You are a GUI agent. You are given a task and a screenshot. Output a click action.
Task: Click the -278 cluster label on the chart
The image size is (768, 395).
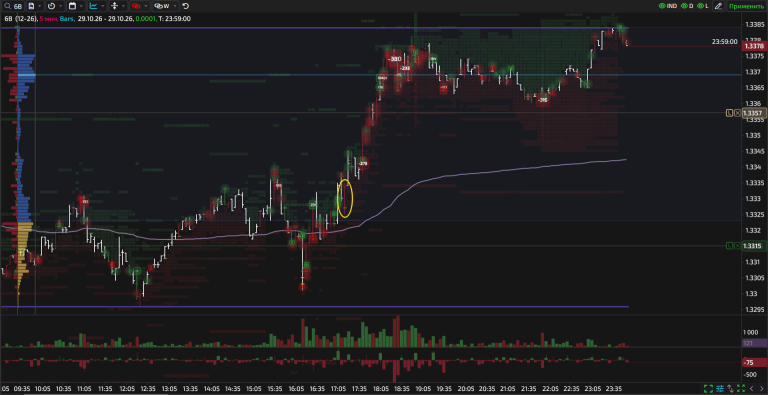point(363,164)
